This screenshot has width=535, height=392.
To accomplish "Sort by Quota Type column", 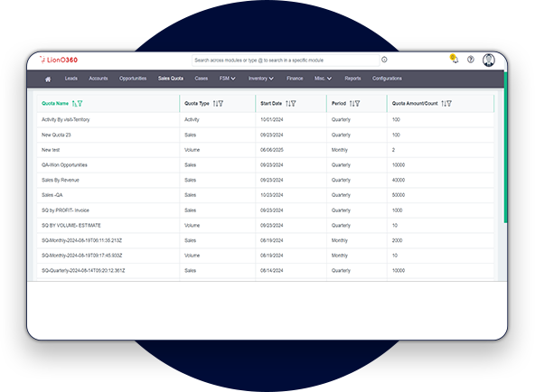I will coord(215,103).
